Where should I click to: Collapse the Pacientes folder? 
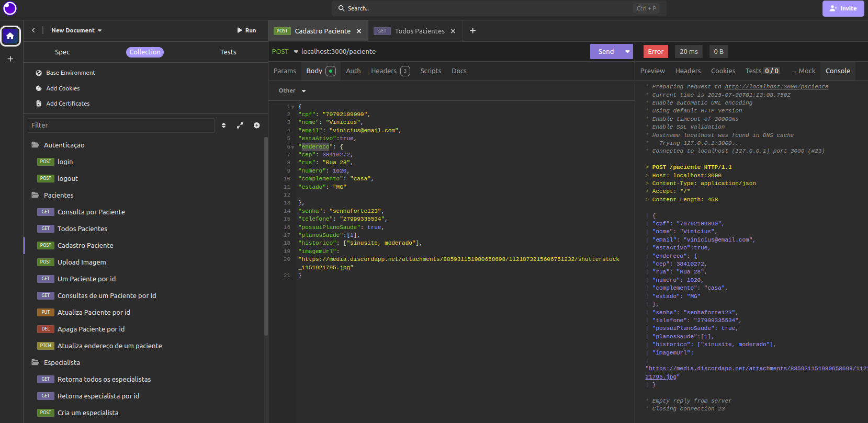(59, 195)
